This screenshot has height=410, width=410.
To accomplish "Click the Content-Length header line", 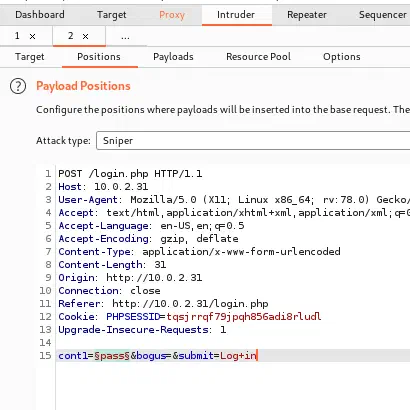I will coord(112,265).
